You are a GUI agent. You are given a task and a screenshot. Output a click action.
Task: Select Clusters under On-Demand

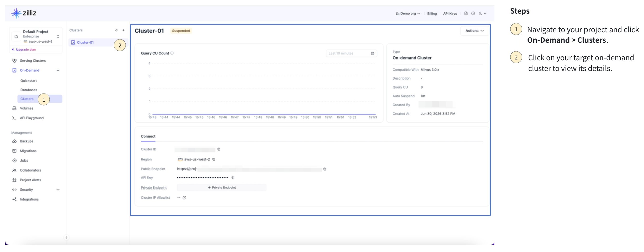40,99
